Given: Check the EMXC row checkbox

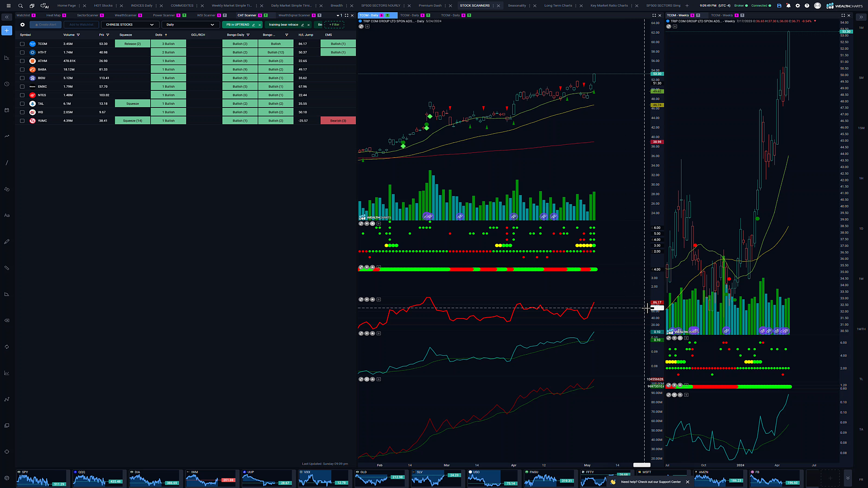Looking at the screenshot, I should click(22, 87).
